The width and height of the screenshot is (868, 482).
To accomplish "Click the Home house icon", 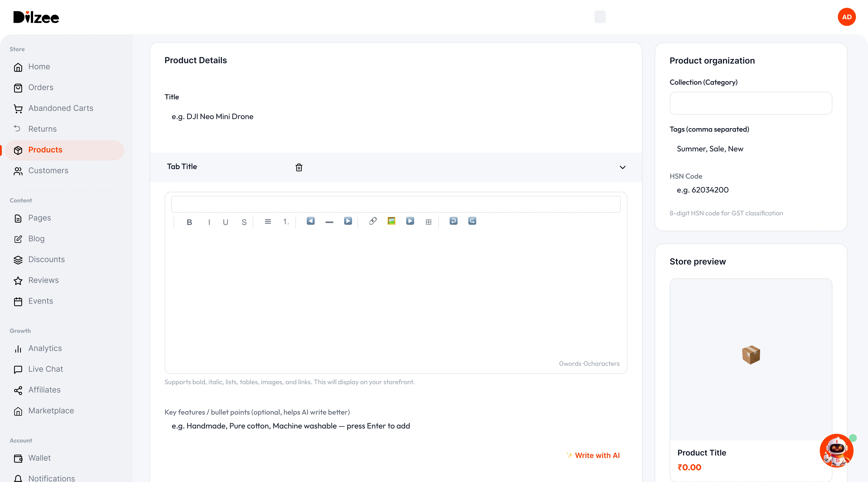I will coord(18,67).
